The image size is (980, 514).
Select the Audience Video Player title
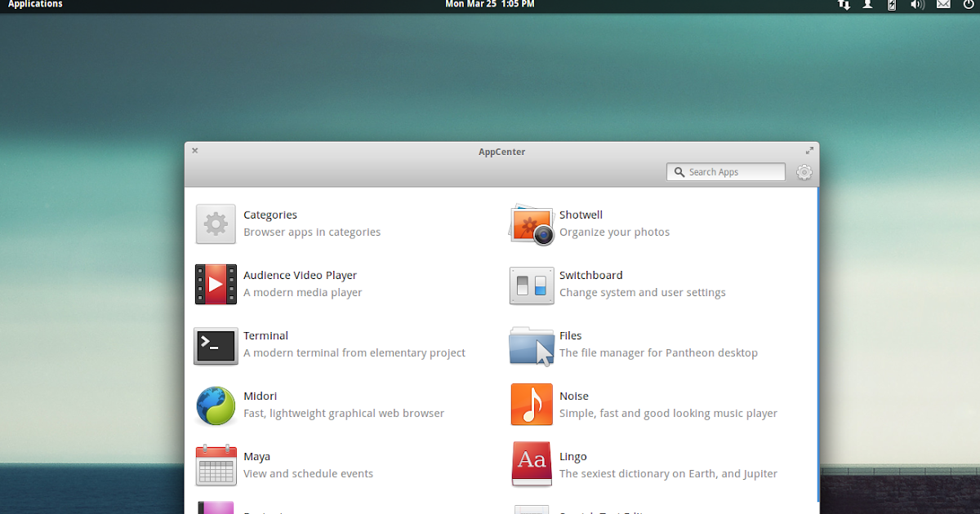pyautogui.click(x=300, y=276)
